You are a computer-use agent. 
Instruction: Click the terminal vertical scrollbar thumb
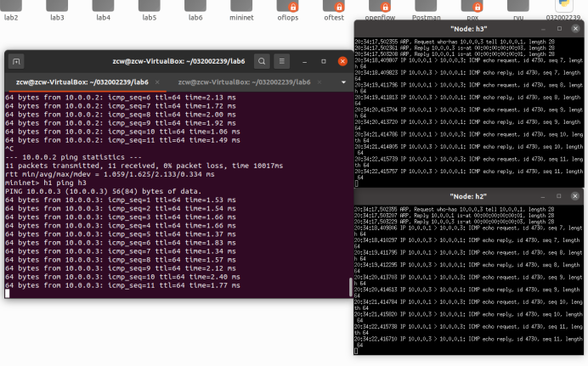click(x=351, y=287)
